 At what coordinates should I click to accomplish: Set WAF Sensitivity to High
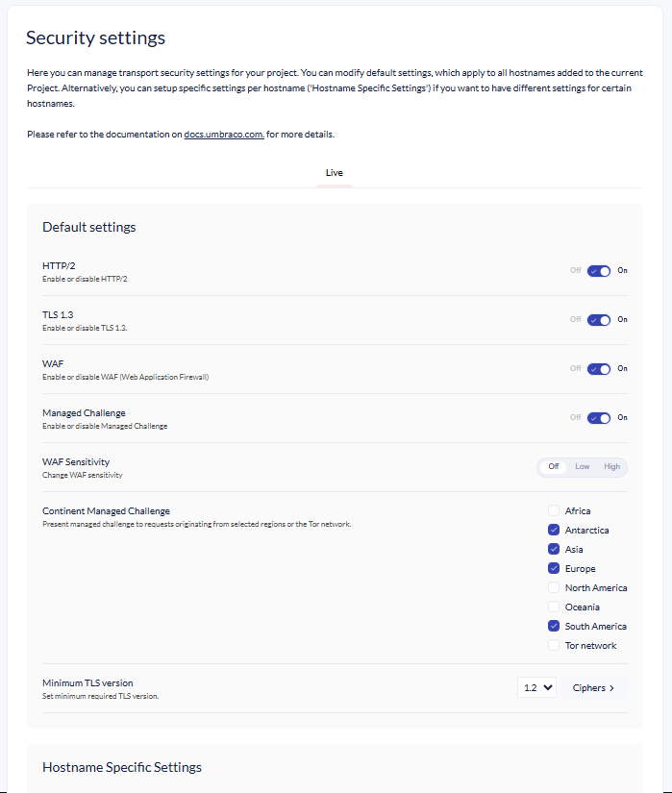click(x=612, y=466)
